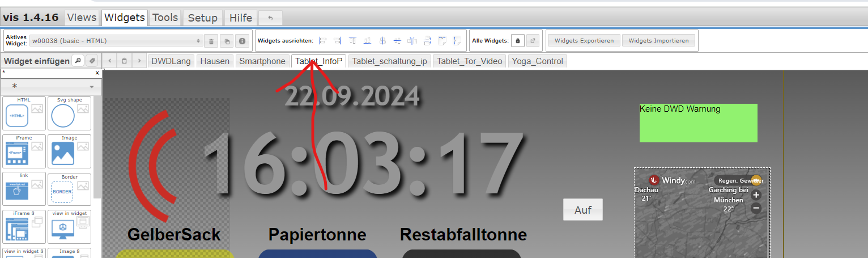Image resolution: width=868 pixels, height=258 pixels.
Task: Delete the active widget with trash icon
Action: click(211, 41)
